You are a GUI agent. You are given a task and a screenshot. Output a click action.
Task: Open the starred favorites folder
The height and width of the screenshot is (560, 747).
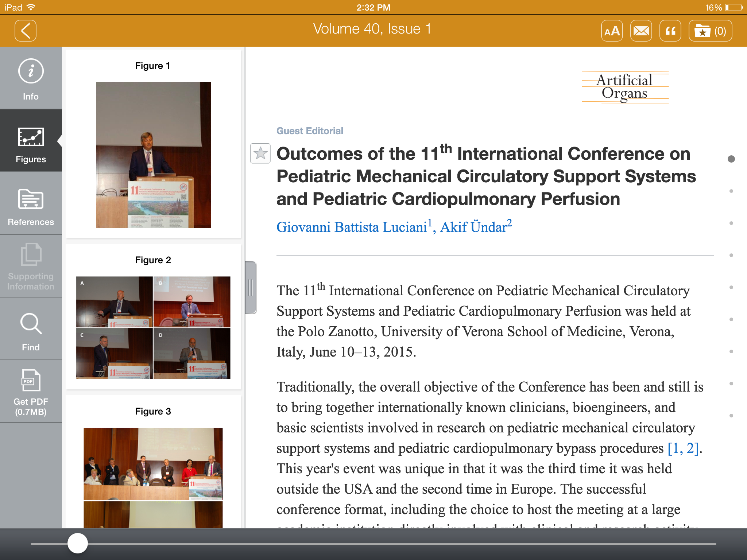pyautogui.click(x=710, y=31)
